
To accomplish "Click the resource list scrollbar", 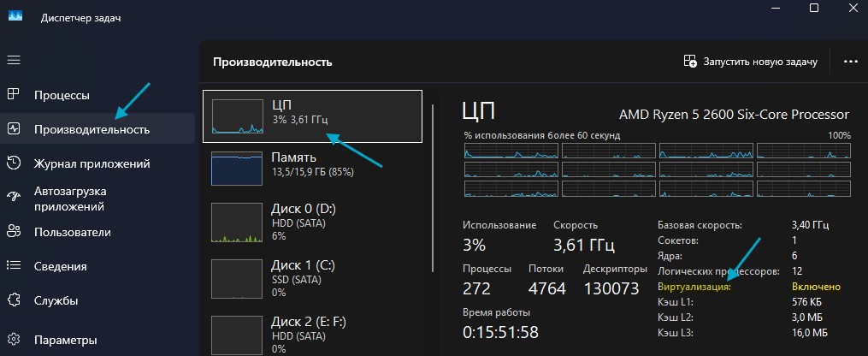I will tap(434, 187).
